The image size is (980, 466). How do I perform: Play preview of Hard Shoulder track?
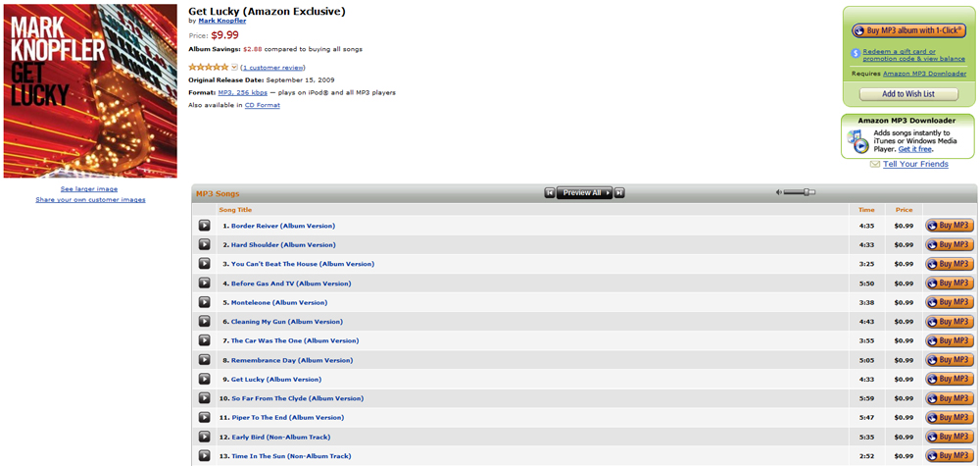(x=205, y=244)
